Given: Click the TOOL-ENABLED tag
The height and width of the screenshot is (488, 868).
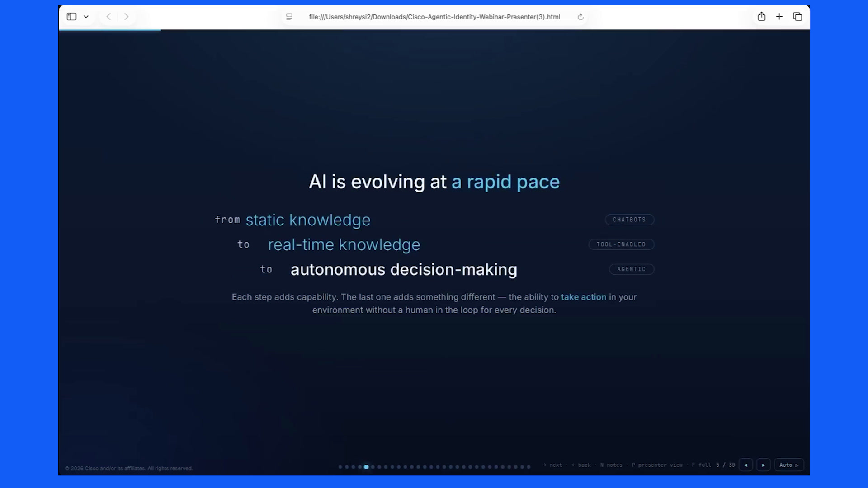Looking at the screenshot, I should click(621, 244).
